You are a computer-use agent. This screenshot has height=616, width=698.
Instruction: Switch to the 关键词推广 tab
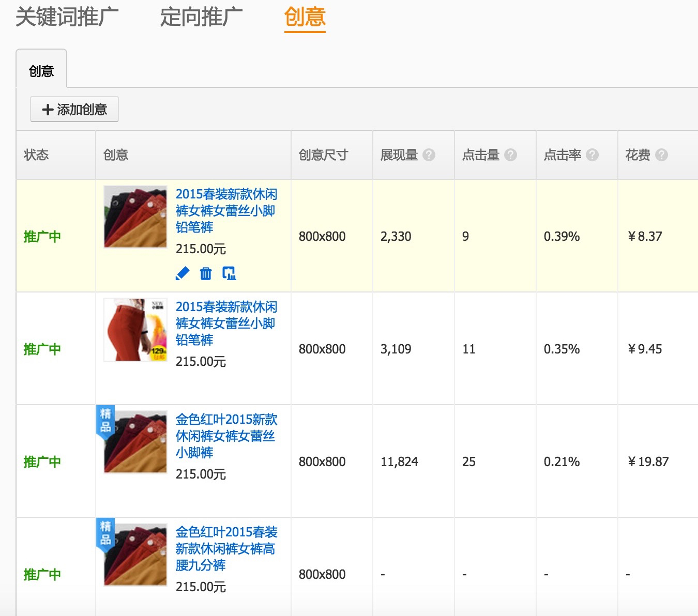pos(67,17)
